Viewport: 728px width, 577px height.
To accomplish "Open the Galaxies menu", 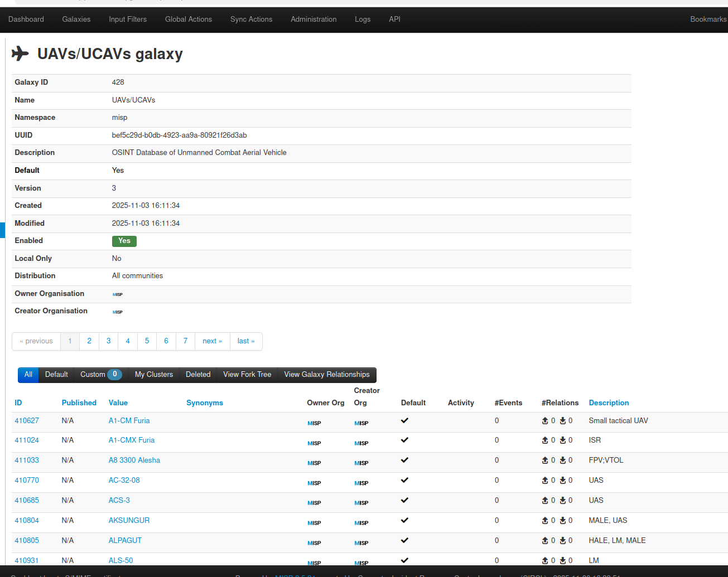I will click(x=76, y=19).
